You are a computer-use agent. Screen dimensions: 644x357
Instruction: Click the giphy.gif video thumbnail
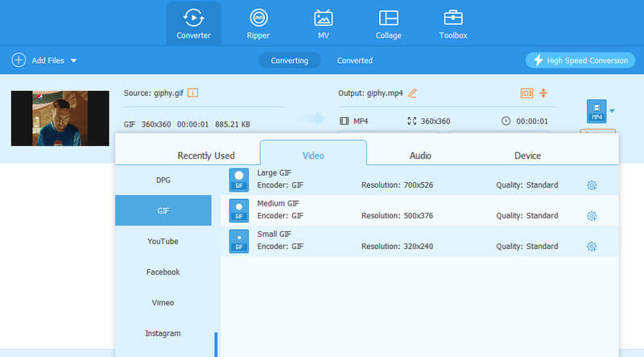click(60, 118)
